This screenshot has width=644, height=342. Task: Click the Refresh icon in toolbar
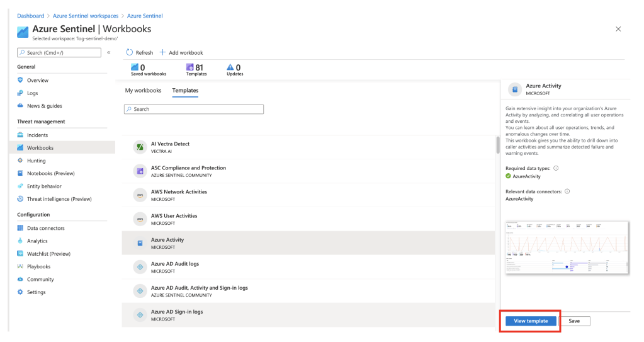130,53
